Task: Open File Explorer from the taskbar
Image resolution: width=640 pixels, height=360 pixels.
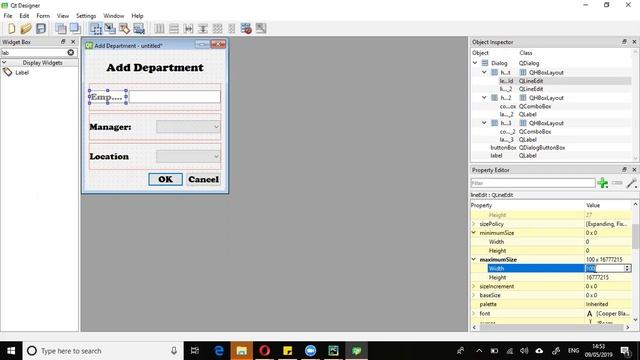Action: coord(242,351)
